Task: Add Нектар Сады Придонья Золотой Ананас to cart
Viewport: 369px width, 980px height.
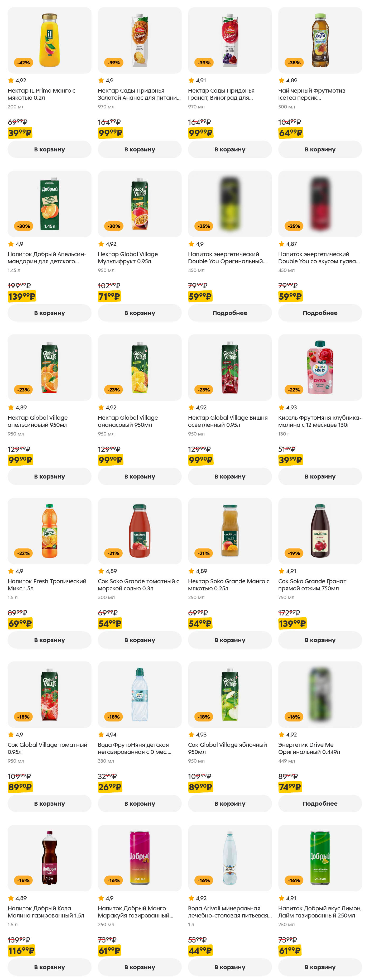Action: [140, 150]
